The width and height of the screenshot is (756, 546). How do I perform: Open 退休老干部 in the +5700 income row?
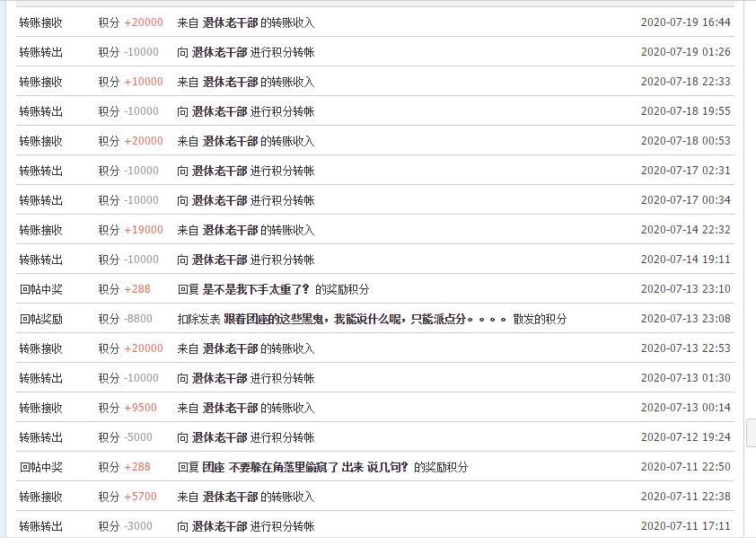[x=230, y=497]
